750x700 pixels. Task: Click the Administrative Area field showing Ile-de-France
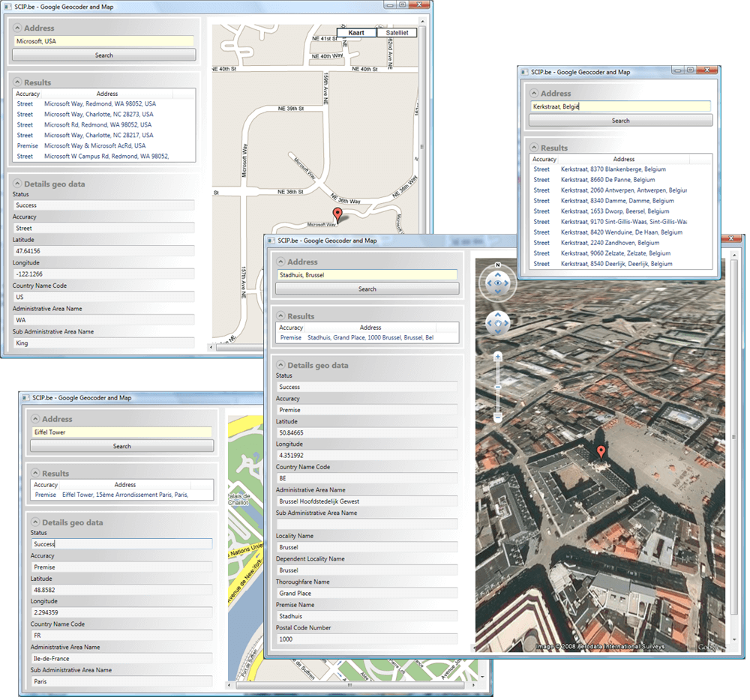(x=122, y=659)
